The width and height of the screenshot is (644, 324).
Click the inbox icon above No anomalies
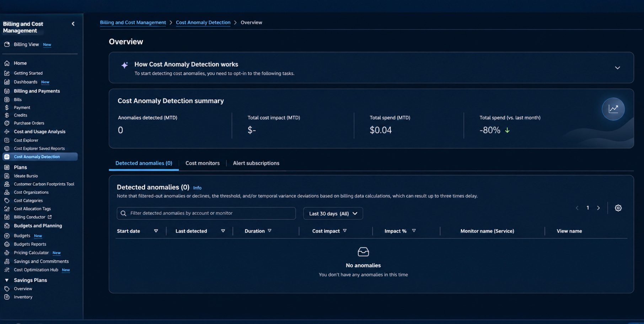pyautogui.click(x=363, y=252)
